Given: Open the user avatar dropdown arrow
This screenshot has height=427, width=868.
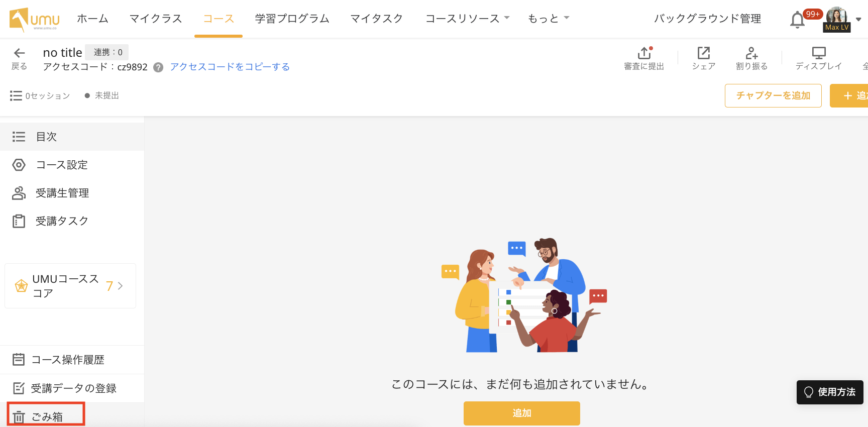Looking at the screenshot, I should 858,20.
